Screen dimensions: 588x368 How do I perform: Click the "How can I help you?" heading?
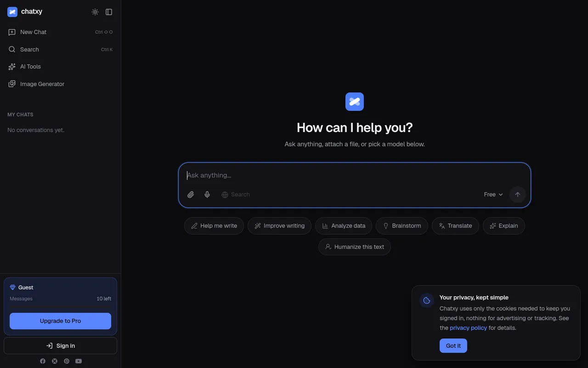355,127
